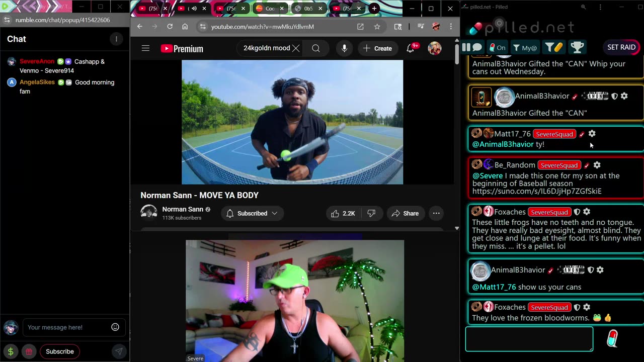Send a Rumble rant with dollar icon

point(11,351)
